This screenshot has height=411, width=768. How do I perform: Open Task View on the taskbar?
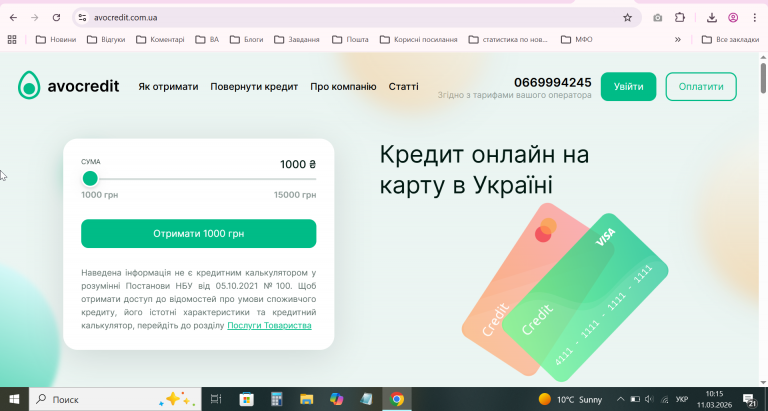click(x=216, y=399)
